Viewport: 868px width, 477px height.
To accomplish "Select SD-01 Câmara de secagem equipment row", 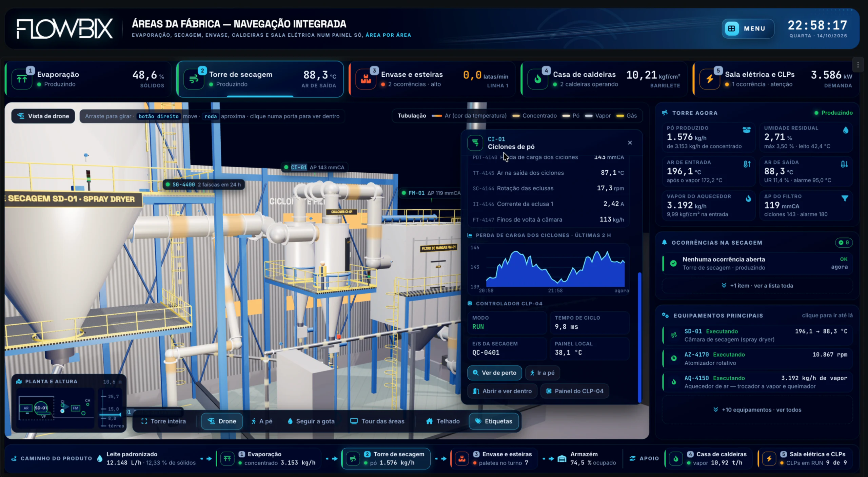I will coord(757,335).
